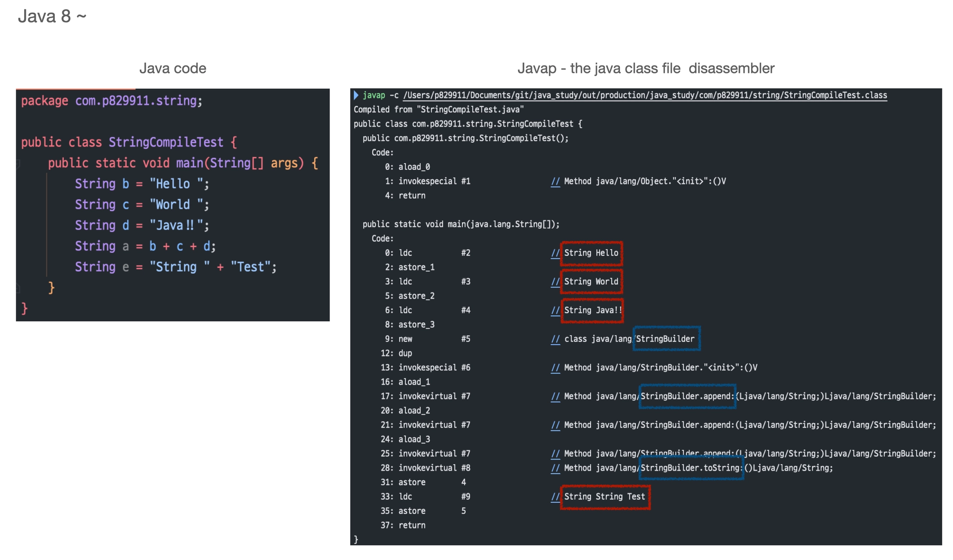Open the underlined StringCompileTest.class file path
The height and width of the screenshot is (560, 953).
pyautogui.click(x=644, y=95)
